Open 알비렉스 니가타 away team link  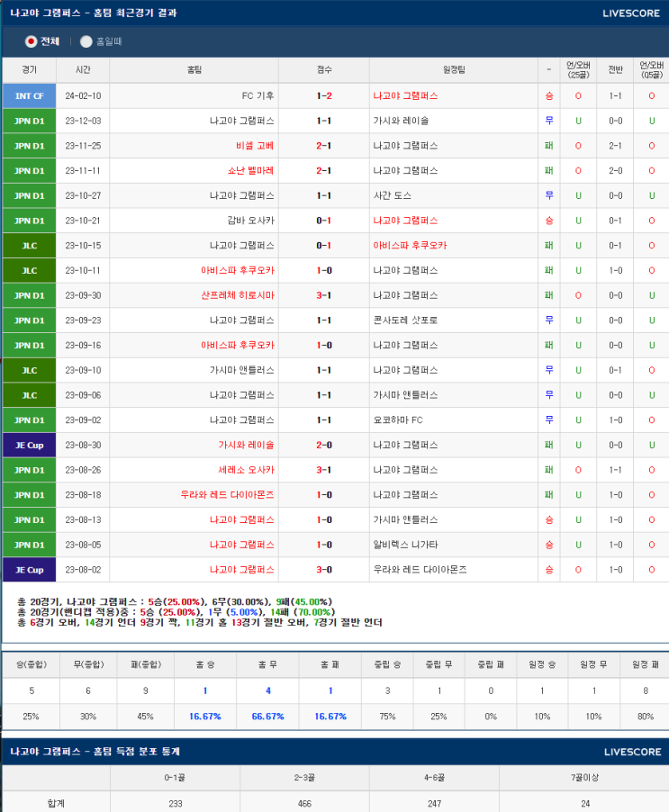point(405,545)
